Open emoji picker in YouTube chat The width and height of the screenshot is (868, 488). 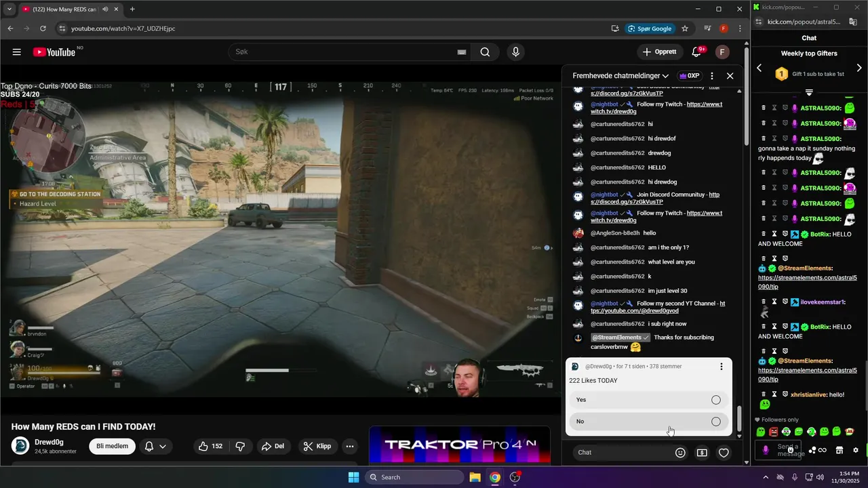680,453
